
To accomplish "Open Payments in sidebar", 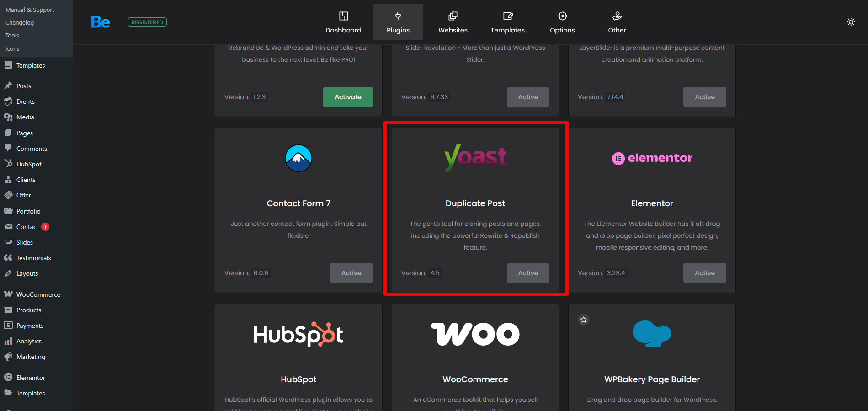I will [30, 326].
